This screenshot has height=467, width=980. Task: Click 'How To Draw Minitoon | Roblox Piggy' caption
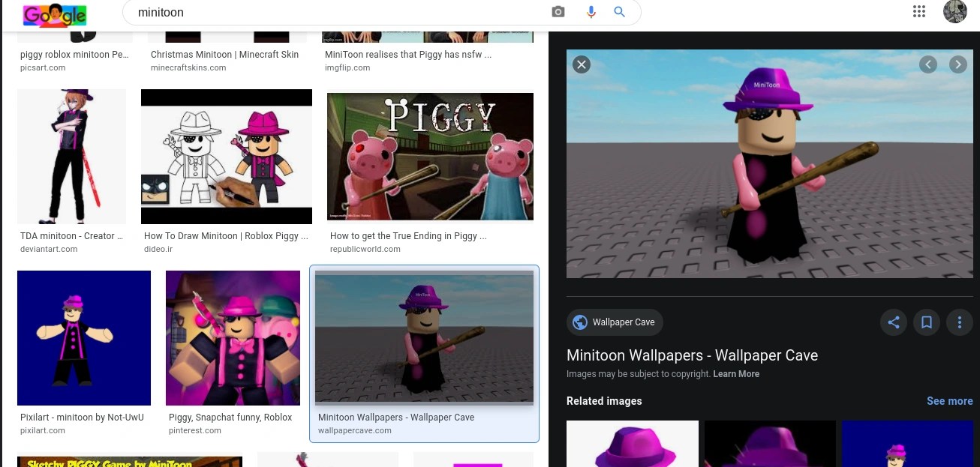tap(226, 236)
